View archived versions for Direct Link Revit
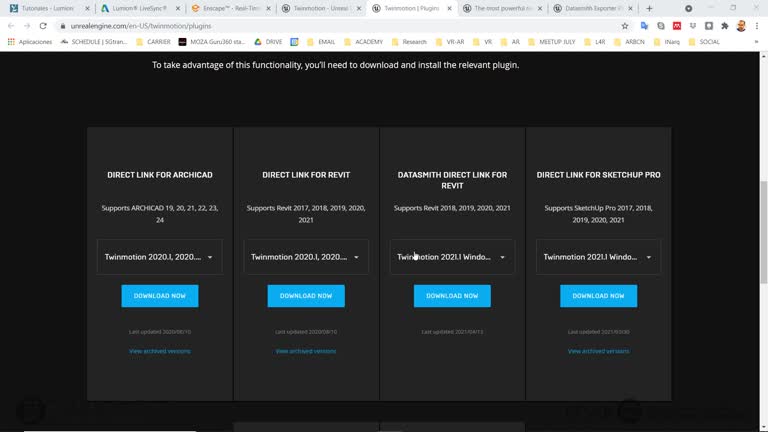 click(306, 351)
